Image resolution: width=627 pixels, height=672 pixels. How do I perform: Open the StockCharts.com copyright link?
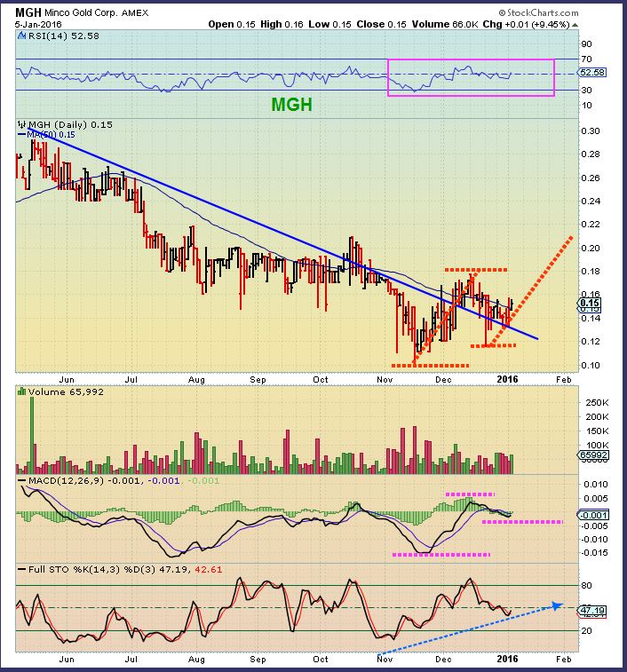click(x=538, y=12)
